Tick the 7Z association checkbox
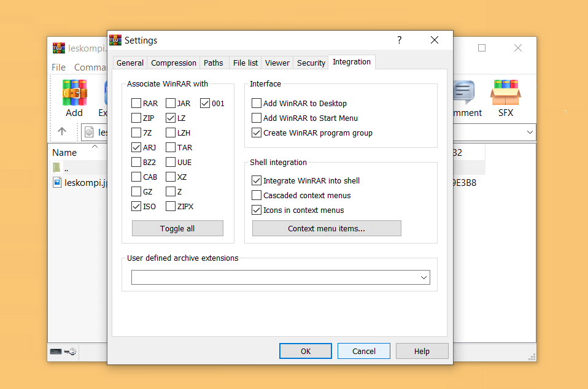Viewport: 588px width, 389px height. click(x=136, y=133)
